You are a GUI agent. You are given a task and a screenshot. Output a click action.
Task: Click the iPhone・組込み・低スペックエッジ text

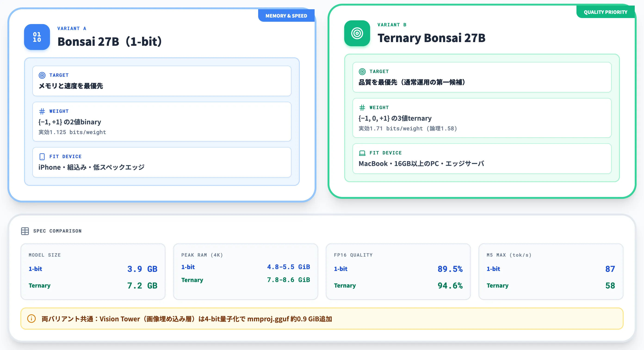pos(91,167)
